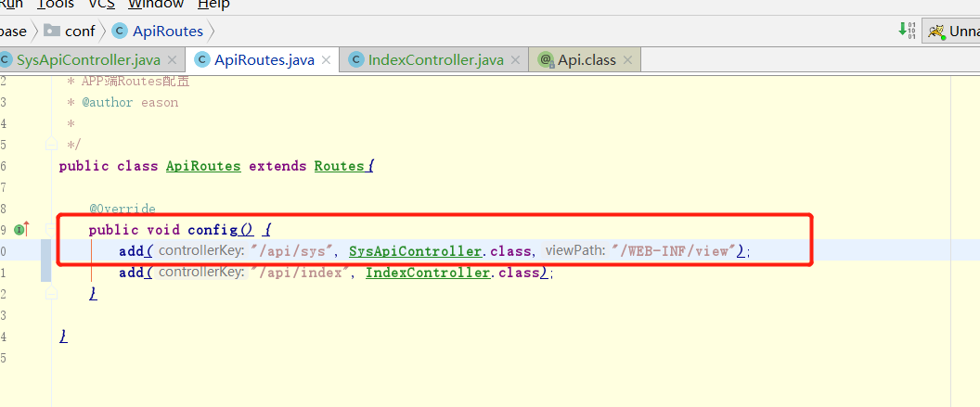Image resolution: width=980 pixels, height=407 pixels.
Task: Close the SysApiController.java tab
Action: (173, 60)
